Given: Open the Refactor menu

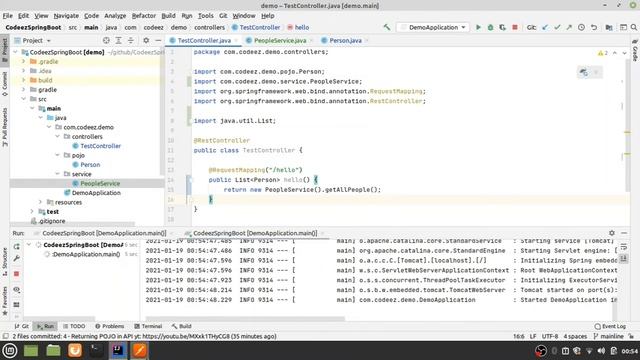Looking at the screenshot, I should pyautogui.click(x=144, y=16).
